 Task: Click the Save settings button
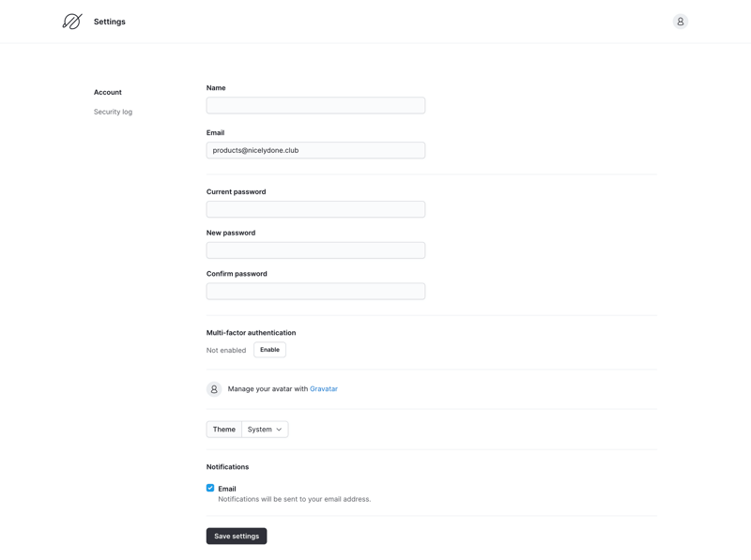[x=237, y=536]
